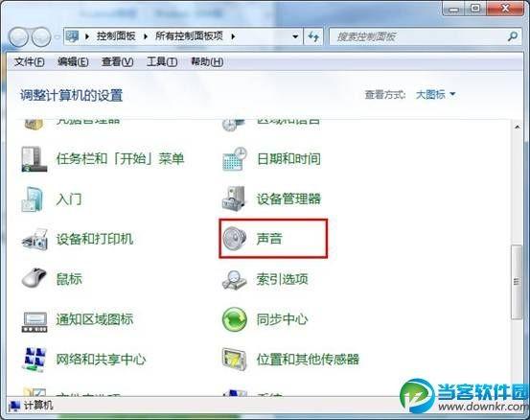Open the 入门 link
Viewport: 530px width, 420px height.
(x=69, y=198)
